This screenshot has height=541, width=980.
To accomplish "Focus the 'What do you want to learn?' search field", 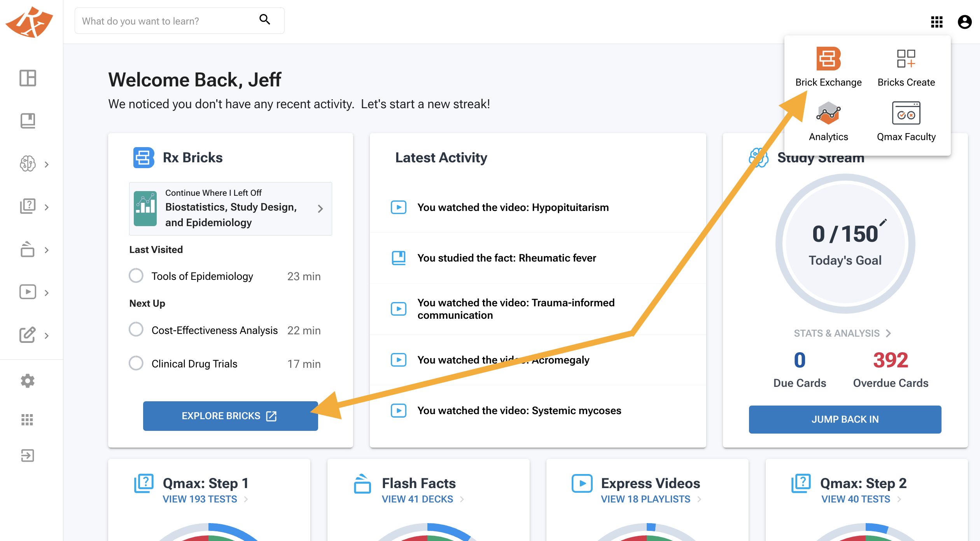I will coord(179,21).
